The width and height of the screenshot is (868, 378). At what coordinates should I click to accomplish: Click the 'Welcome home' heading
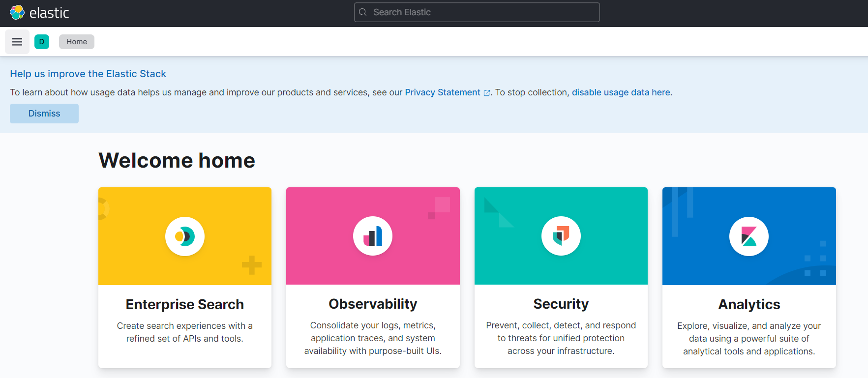point(177,160)
